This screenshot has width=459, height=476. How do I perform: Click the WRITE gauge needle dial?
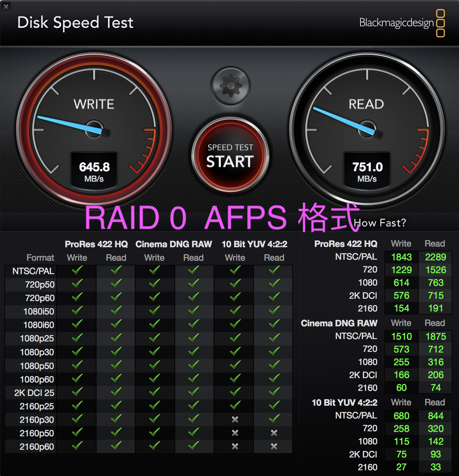tap(94, 130)
